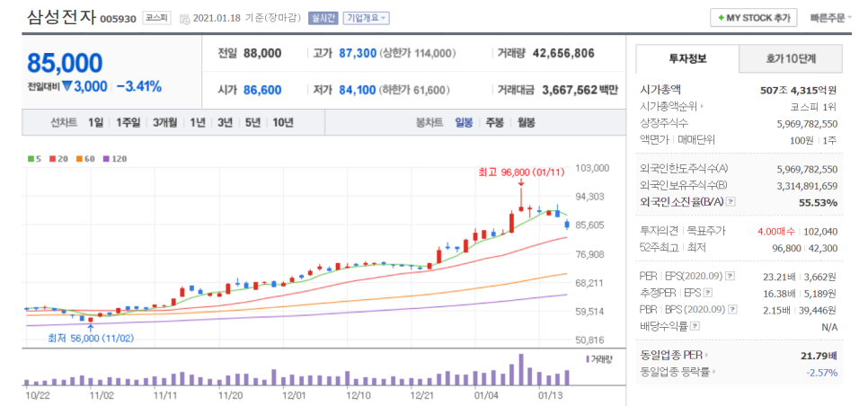Viewport: 868px width, 406px height.
Task: Select the 5년 line chart period
Action: coord(252,123)
